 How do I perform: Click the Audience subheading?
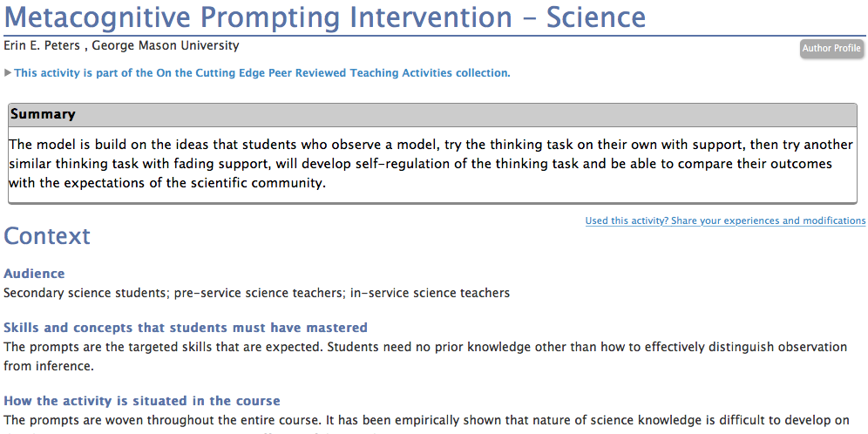pos(34,274)
